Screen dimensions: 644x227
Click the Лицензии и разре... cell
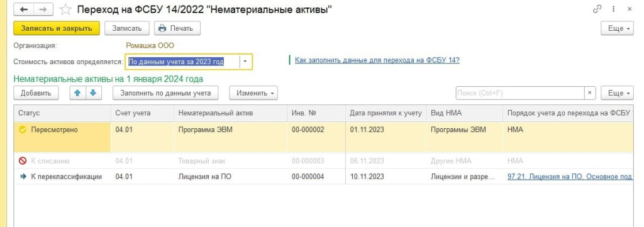click(464, 177)
